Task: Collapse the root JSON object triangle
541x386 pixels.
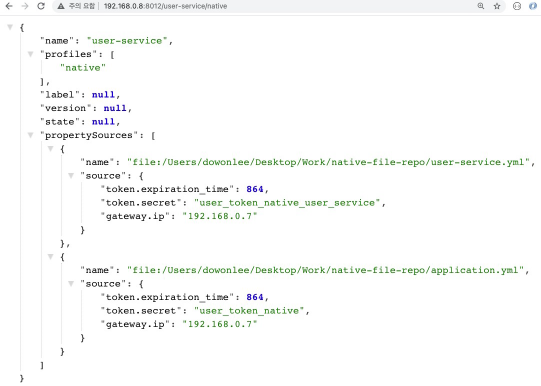Action: point(10,27)
